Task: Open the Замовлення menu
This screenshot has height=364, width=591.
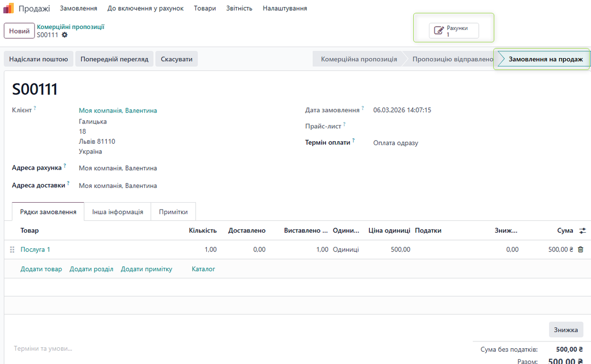Action: pyautogui.click(x=78, y=8)
